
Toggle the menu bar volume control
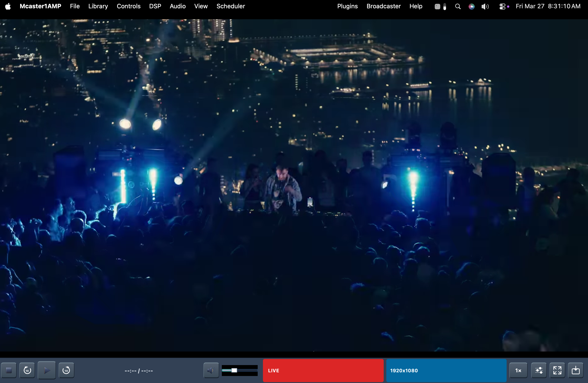click(485, 6)
